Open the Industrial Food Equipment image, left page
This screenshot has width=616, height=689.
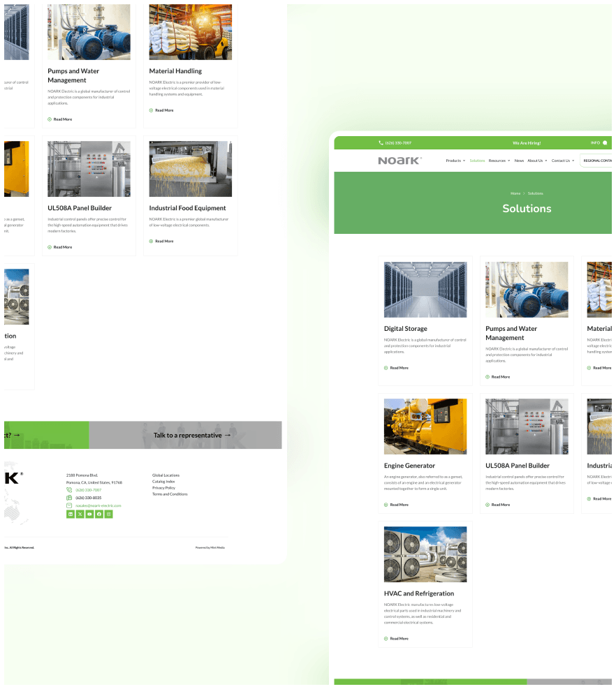tap(191, 169)
